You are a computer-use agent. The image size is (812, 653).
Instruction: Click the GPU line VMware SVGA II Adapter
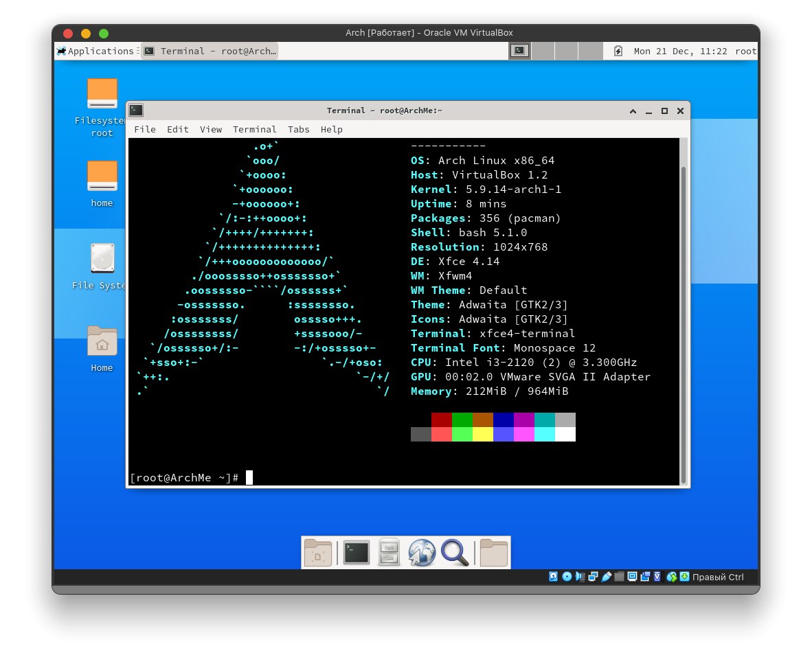(530, 377)
